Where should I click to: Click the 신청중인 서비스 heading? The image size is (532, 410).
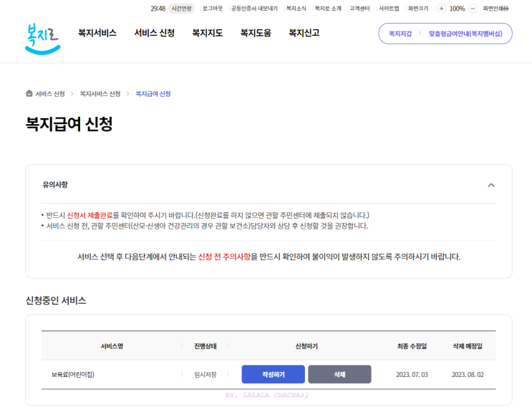[x=56, y=300]
